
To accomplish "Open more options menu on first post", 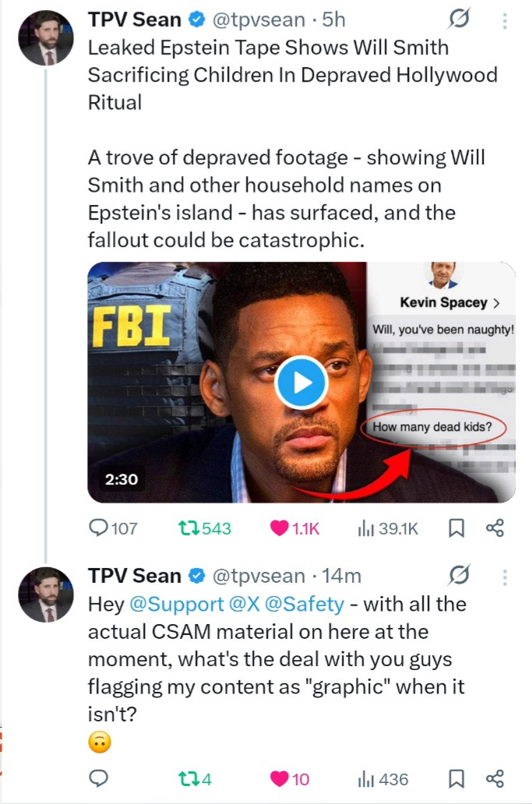I will point(505,21).
